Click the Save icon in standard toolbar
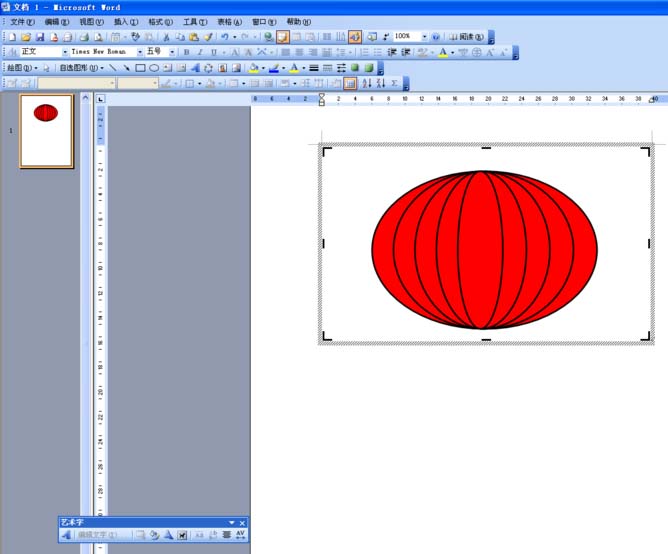The height and width of the screenshot is (554, 668). click(x=40, y=36)
